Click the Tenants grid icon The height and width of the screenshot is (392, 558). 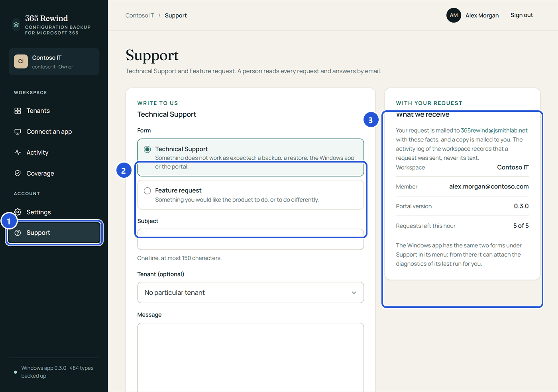click(18, 111)
